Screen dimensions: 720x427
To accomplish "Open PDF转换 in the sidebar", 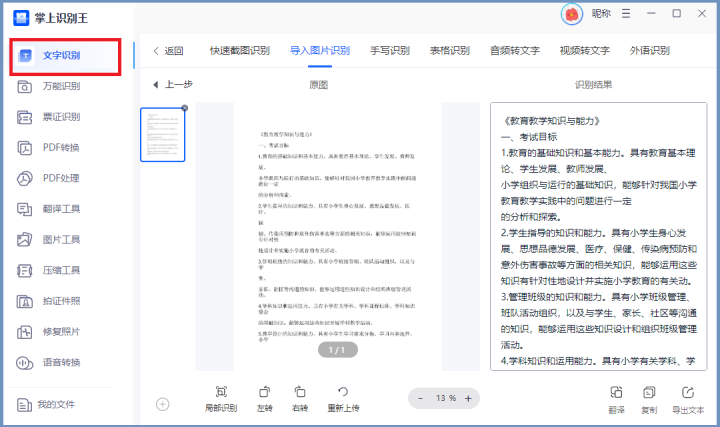I will click(49, 148).
